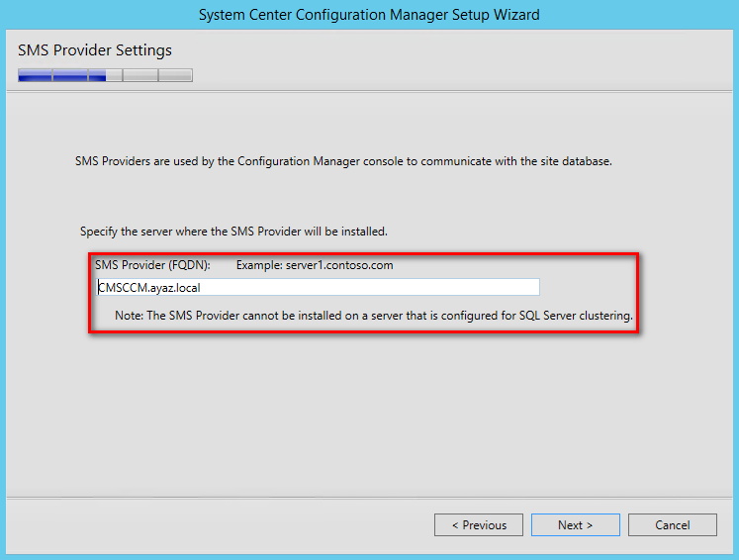
Task: Focus the empty right part of FQDN field
Action: coord(370,287)
